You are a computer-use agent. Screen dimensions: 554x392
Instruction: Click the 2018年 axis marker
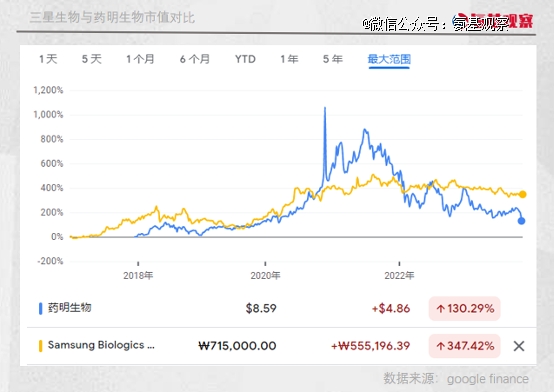[138, 275]
